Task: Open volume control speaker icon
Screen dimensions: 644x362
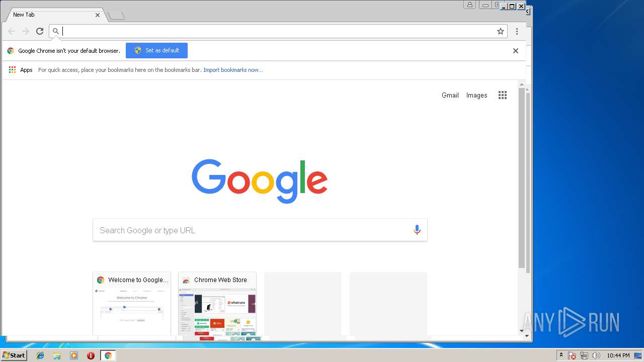Action: click(596, 355)
